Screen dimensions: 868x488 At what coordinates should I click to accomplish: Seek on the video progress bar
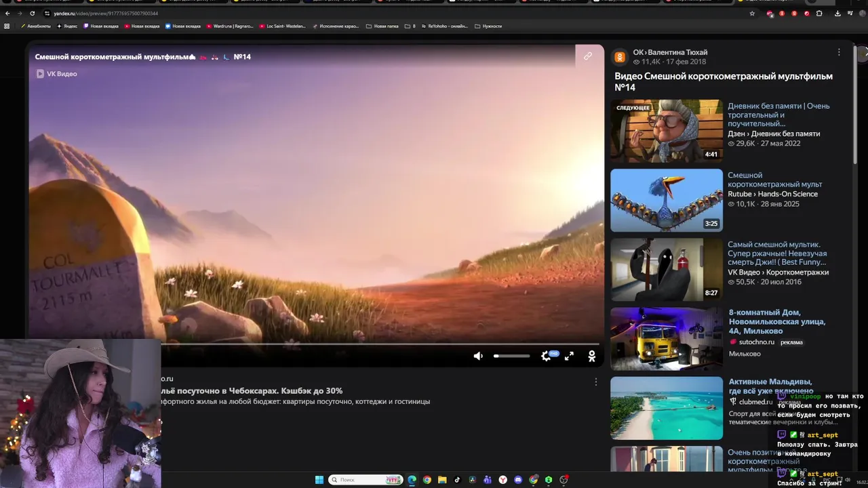380,344
